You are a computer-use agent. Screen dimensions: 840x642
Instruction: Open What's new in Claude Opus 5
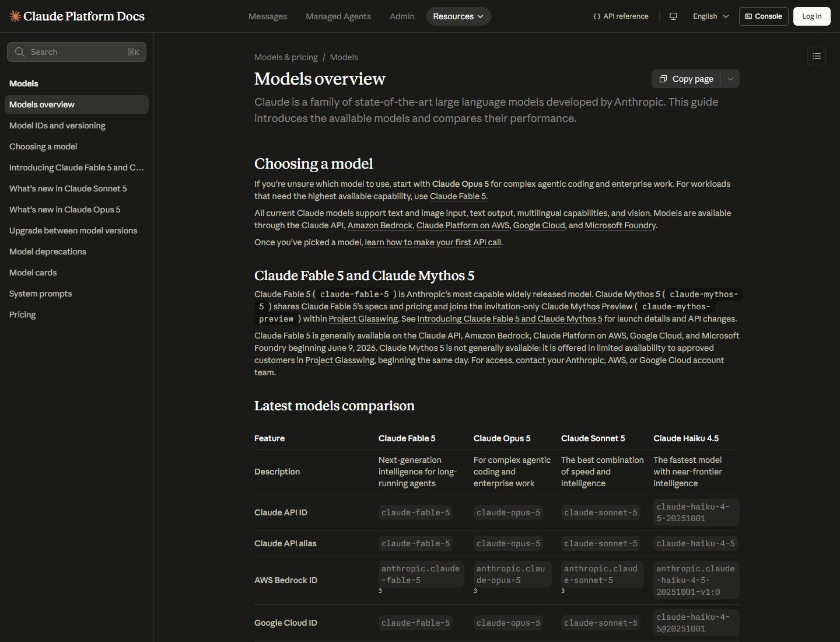(x=76, y=210)
